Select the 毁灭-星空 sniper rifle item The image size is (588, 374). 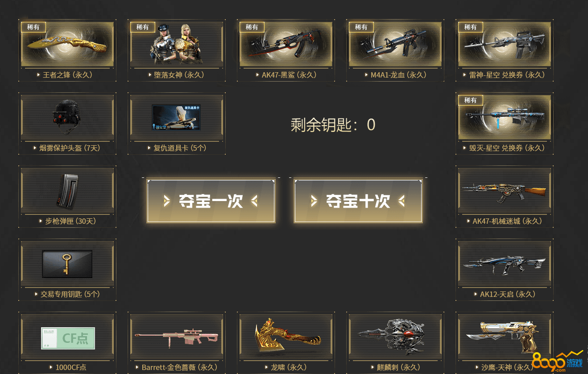point(505,117)
